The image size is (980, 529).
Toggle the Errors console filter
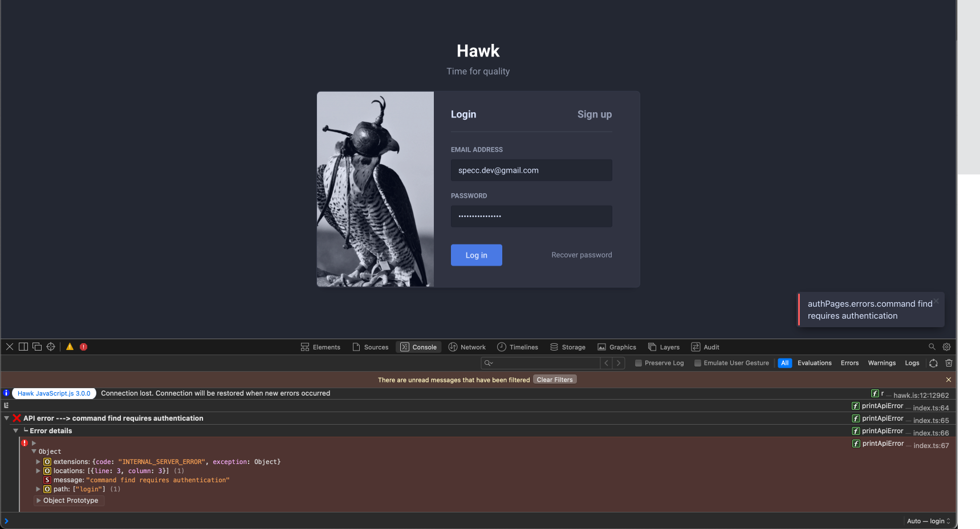point(849,363)
